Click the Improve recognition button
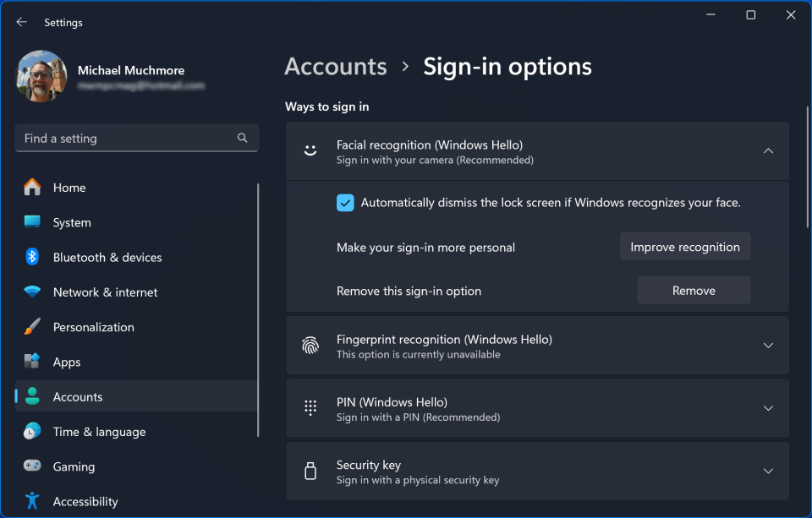812x518 pixels. [685, 247]
